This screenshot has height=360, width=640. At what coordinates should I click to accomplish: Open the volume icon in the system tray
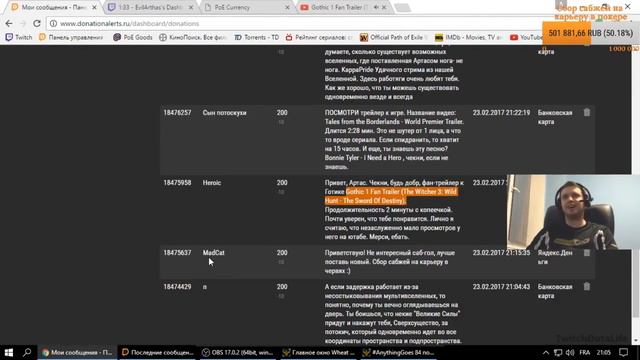tap(570, 353)
